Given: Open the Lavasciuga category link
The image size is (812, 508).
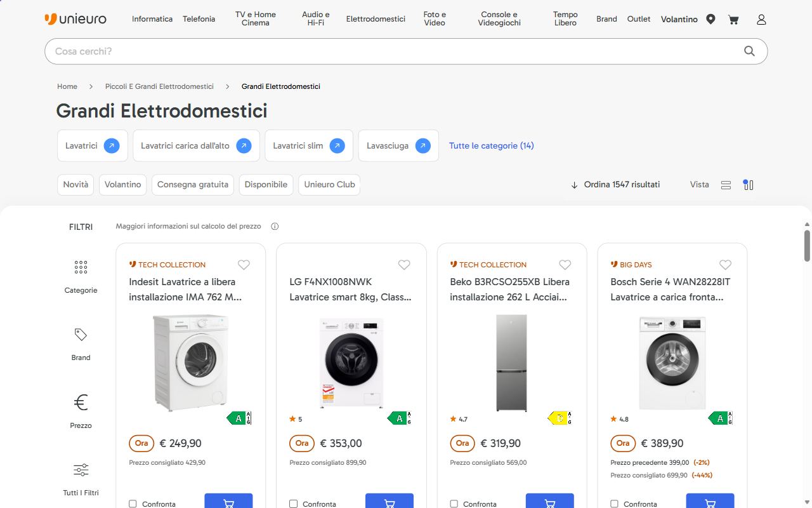Looking at the screenshot, I should (x=398, y=146).
